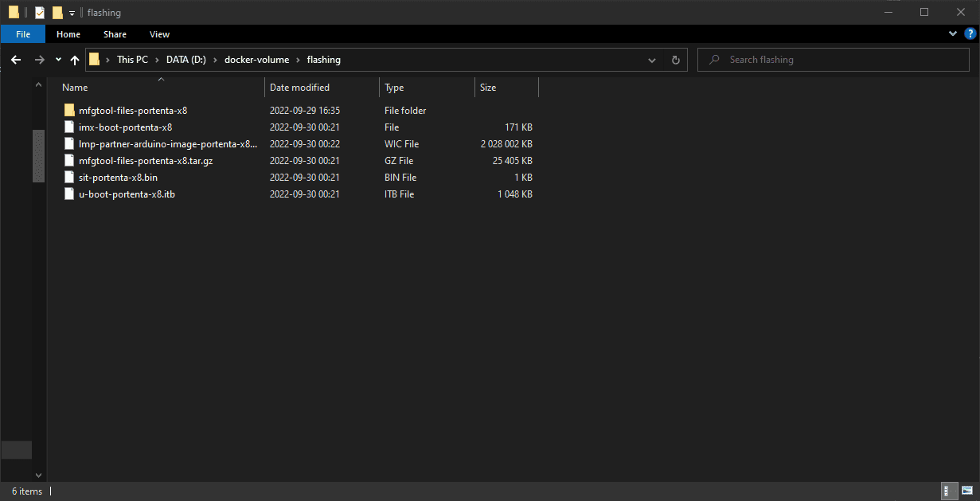The width and height of the screenshot is (980, 501).
Task: Select the u-boot-portenta-x8.itb file icon
Action: pos(69,194)
